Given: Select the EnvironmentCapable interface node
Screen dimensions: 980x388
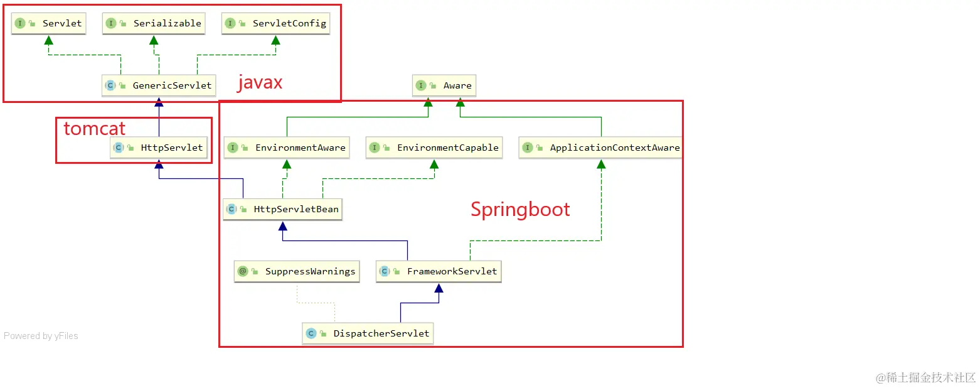Looking at the screenshot, I should tap(434, 148).
